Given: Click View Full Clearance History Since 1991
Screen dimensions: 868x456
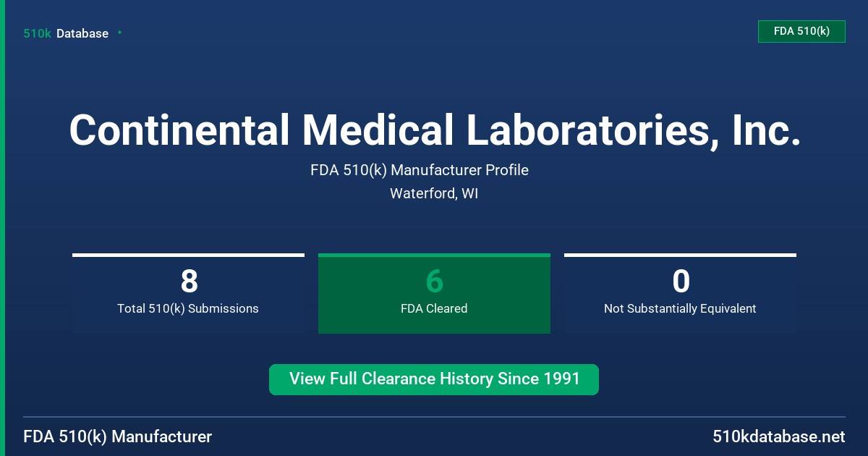Looking at the screenshot, I should 434,379.
